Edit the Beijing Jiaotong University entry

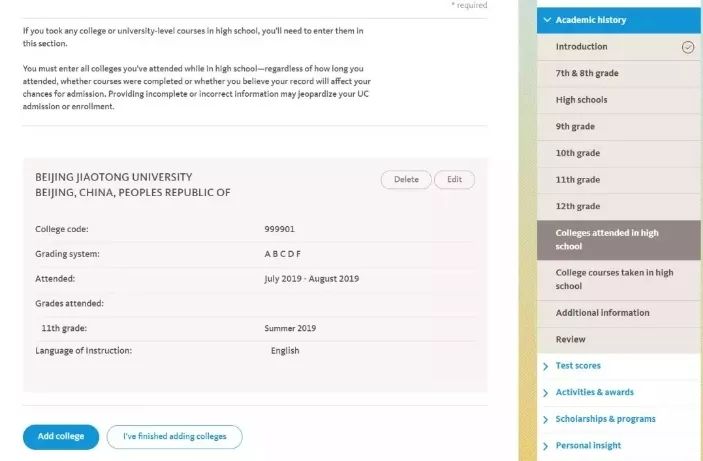pos(454,179)
